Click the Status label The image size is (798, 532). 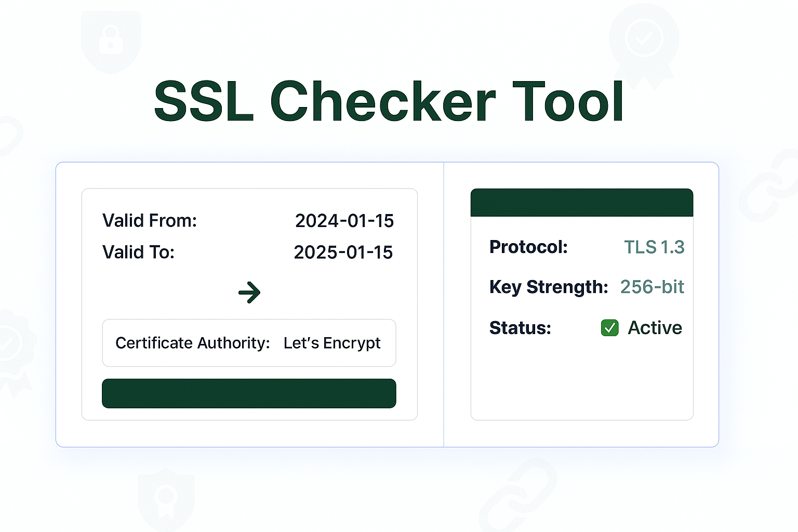click(520, 328)
